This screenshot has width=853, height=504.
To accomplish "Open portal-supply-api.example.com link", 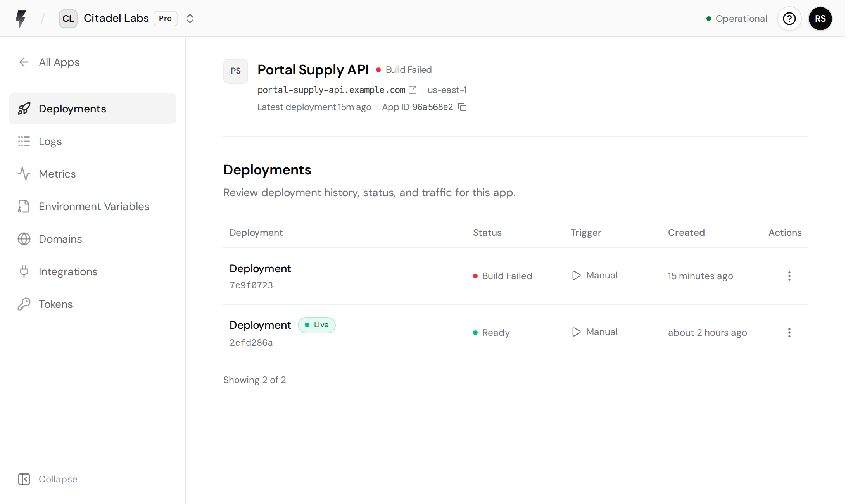I will coord(331,90).
